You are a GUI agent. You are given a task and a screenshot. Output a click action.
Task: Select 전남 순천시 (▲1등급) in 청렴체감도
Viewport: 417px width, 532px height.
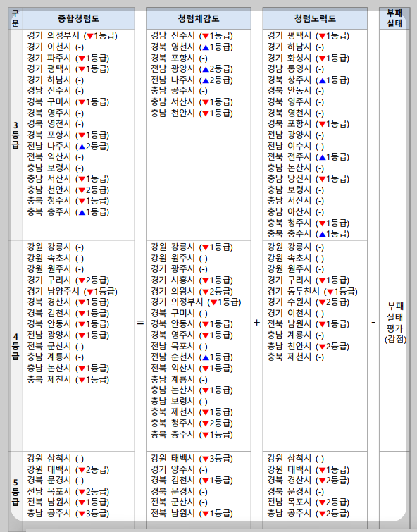click(x=192, y=357)
